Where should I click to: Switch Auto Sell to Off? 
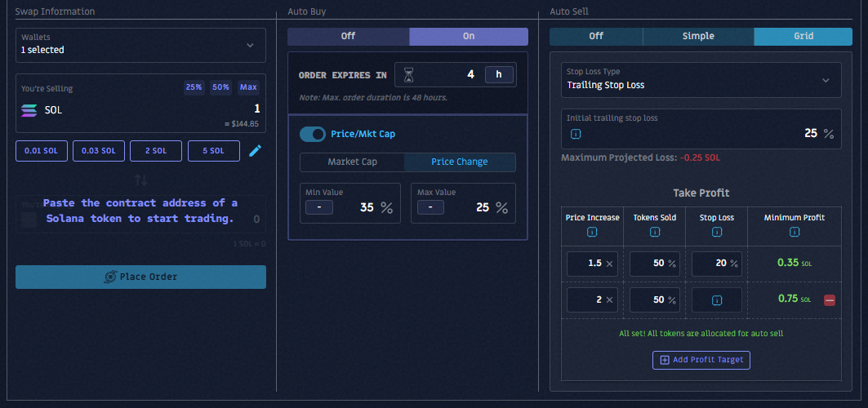(596, 37)
